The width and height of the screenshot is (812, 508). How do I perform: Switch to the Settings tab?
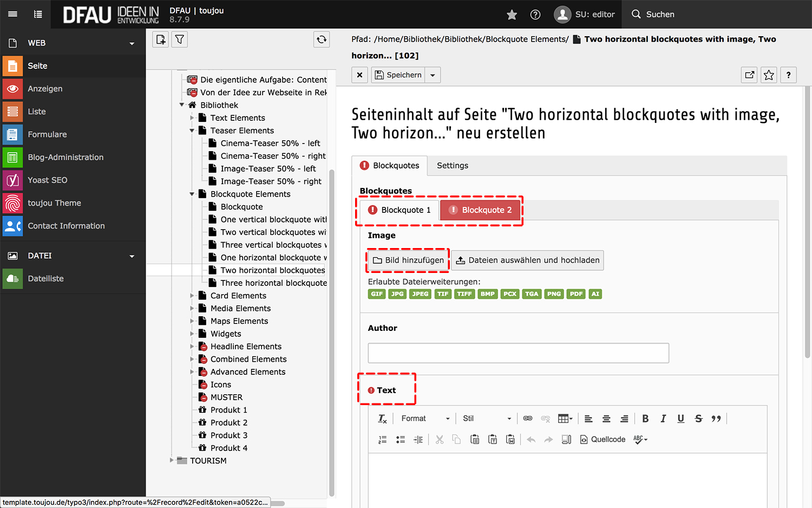pyautogui.click(x=453, y=166)
